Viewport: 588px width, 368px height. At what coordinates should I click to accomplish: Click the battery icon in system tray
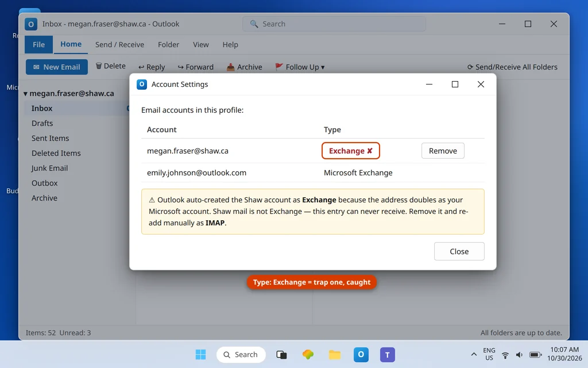pos(535,355)
